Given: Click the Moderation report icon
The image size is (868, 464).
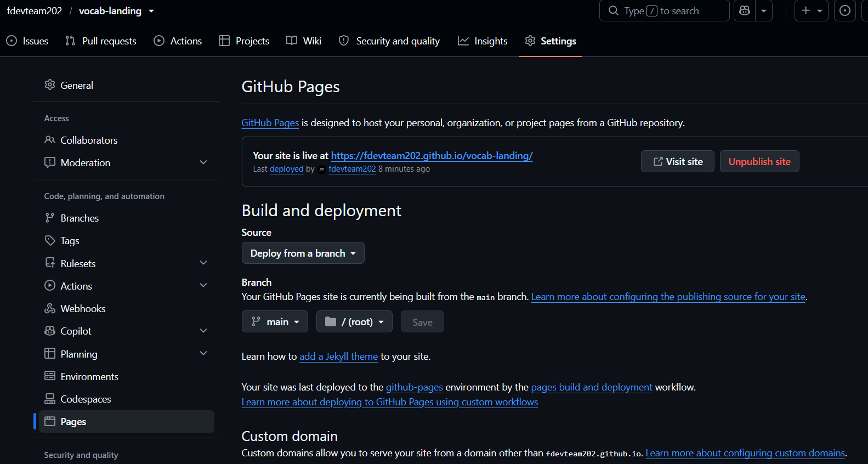Looking at the screenshot, I should 50,162.
